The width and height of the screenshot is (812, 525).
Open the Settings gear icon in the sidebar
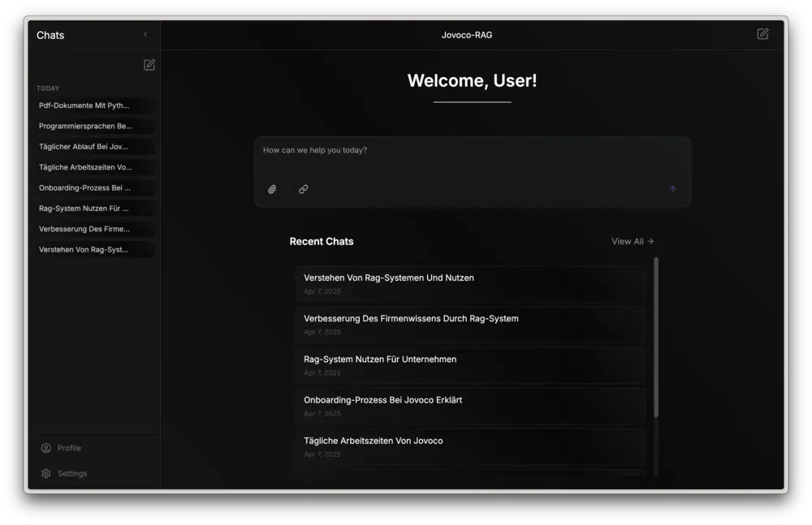coord(46,473)
